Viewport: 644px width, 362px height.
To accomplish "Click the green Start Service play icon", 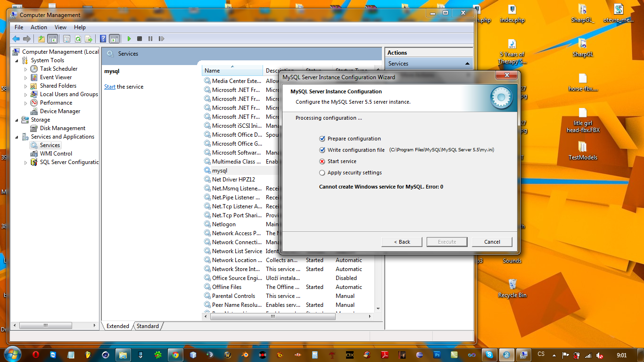I will 129,39.
